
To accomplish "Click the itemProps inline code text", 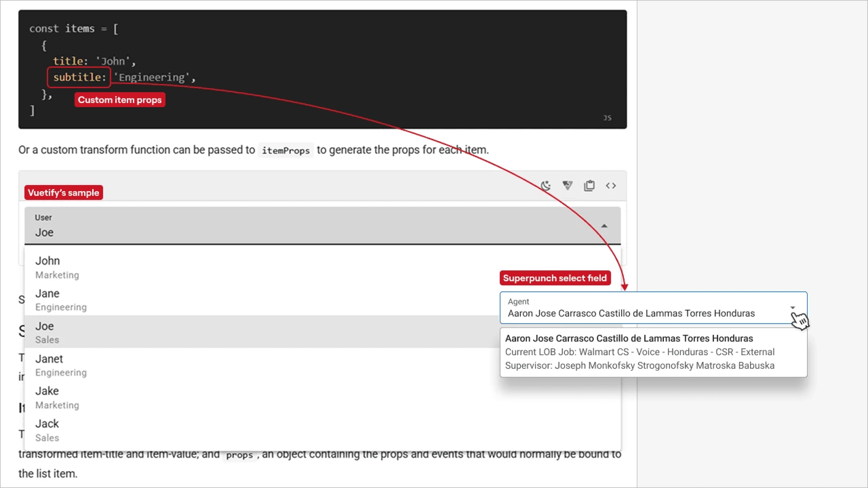I will coord(285,150).
